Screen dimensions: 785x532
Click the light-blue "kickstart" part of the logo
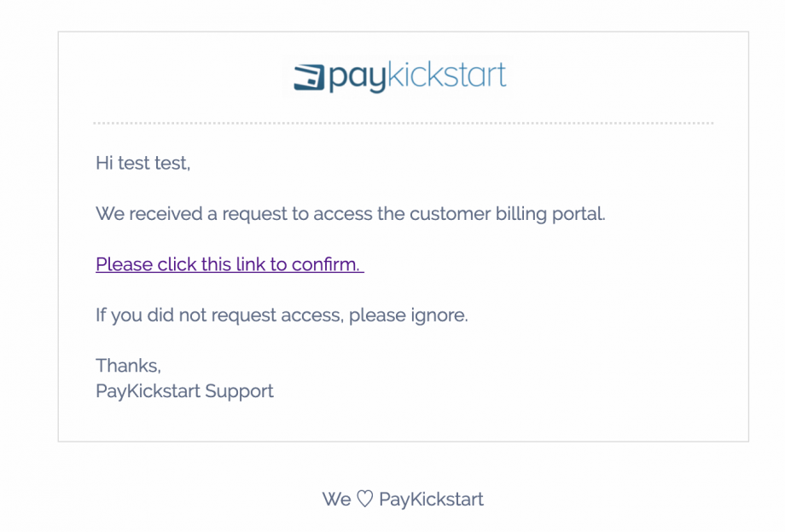[446, 76]
